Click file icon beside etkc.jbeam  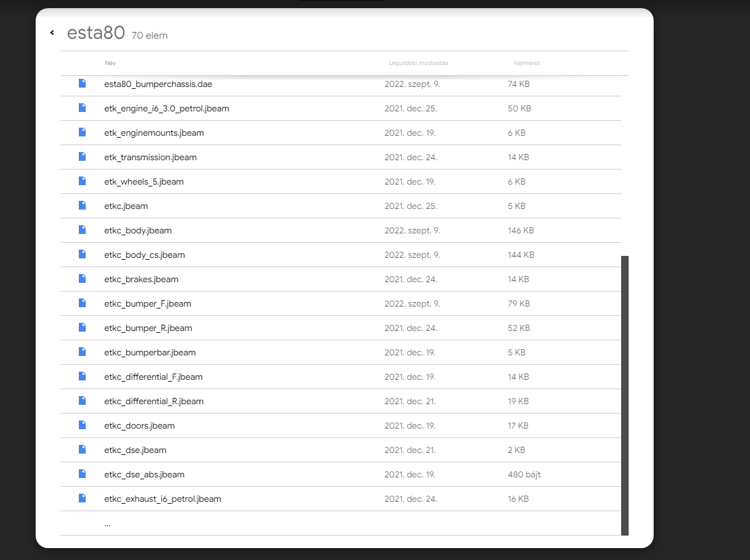(x=82, y=205)
